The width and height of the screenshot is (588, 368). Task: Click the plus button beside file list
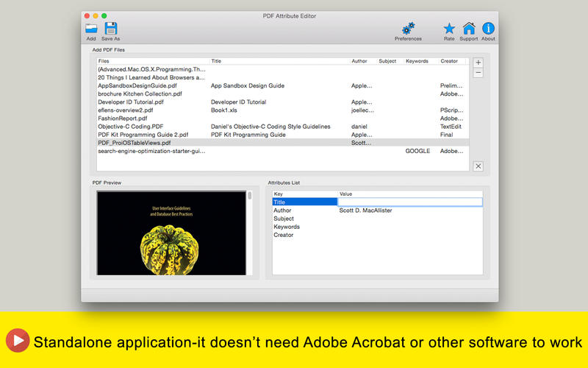coord(478,63)
